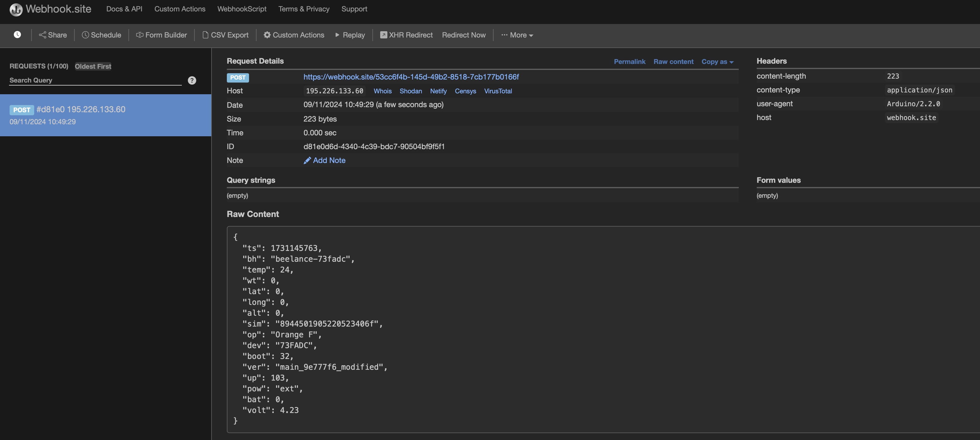Open the Raw content link
The height and width of the screenshot is (440, 980).
[673, 61]
